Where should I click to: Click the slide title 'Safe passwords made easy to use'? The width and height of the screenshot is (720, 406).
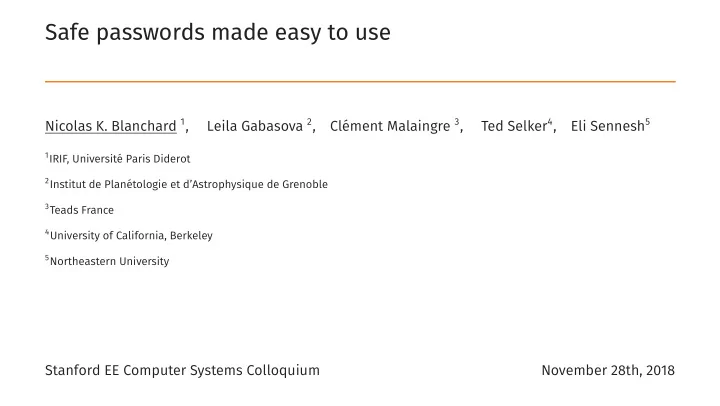(x=218, y=33)
